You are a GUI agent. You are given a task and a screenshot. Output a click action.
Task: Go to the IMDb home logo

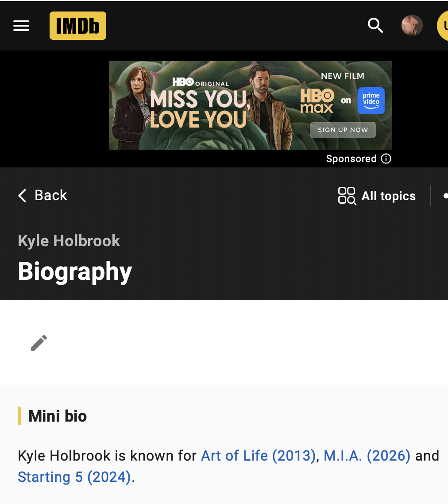(78, 26)
